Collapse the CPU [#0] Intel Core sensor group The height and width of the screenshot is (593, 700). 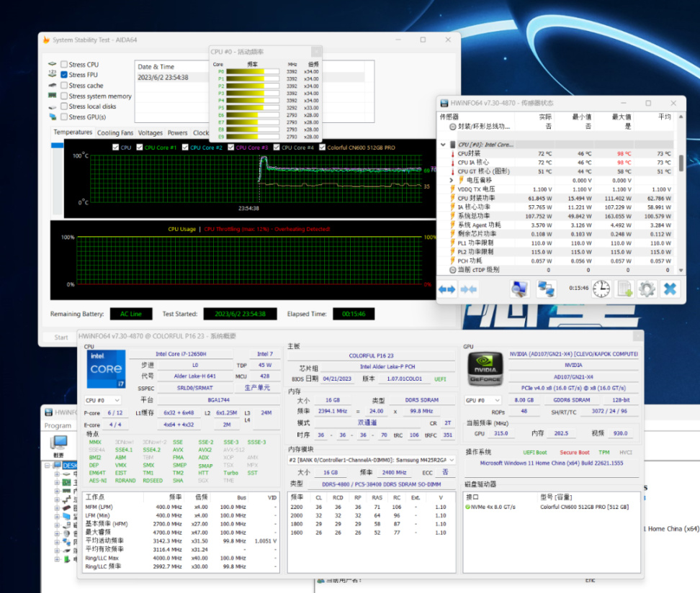tap(444, 145)
